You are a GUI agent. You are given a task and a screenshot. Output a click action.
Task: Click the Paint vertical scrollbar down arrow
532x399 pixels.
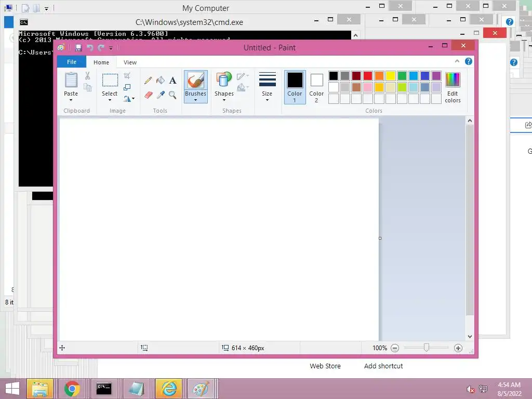click(x=470, y=337)
